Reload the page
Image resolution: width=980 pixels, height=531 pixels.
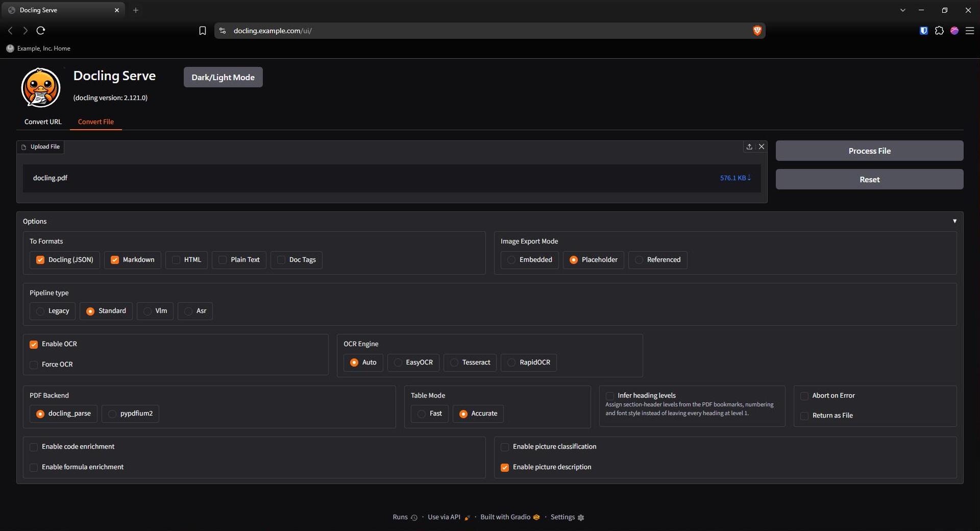tap(41, 31)
